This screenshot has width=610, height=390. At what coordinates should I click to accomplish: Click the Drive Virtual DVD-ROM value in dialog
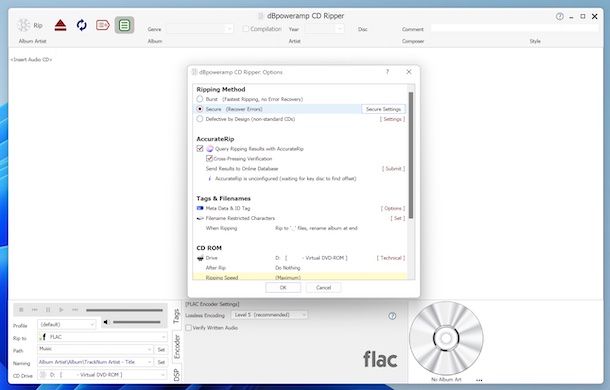pos(311,258)
